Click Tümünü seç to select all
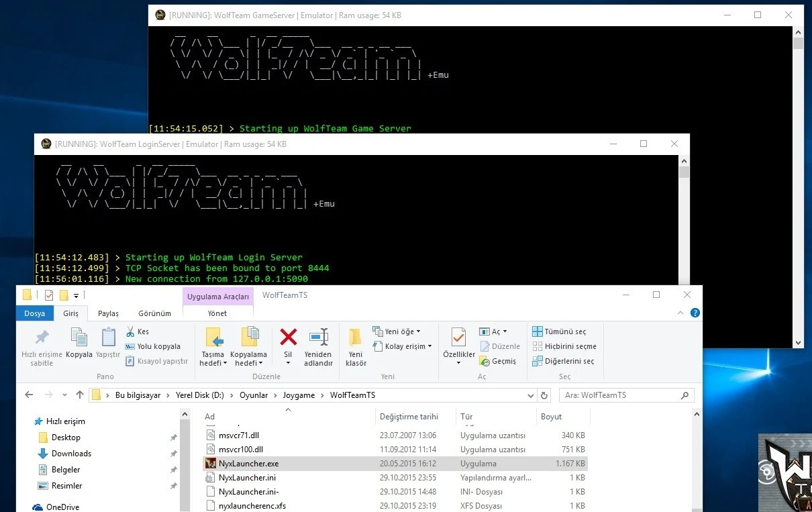The height and width of the screenshot is (512, 812). (x=559, y=331)
